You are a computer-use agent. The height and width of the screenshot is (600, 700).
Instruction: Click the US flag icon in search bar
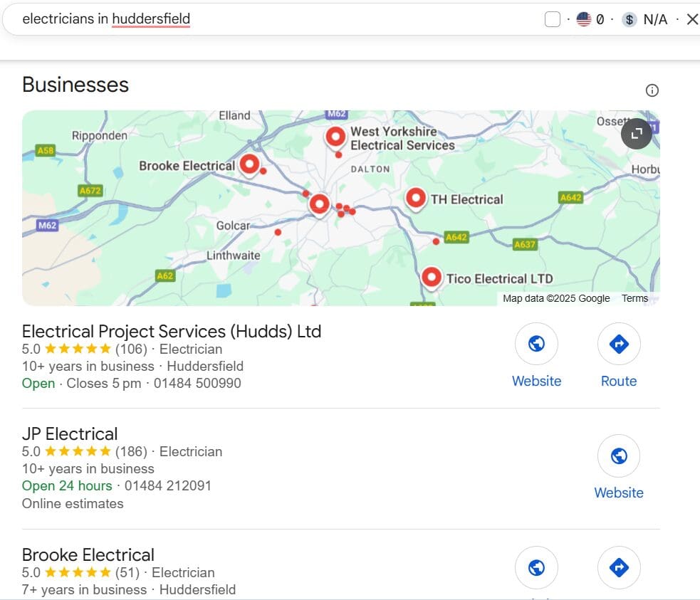coord(584,19)
